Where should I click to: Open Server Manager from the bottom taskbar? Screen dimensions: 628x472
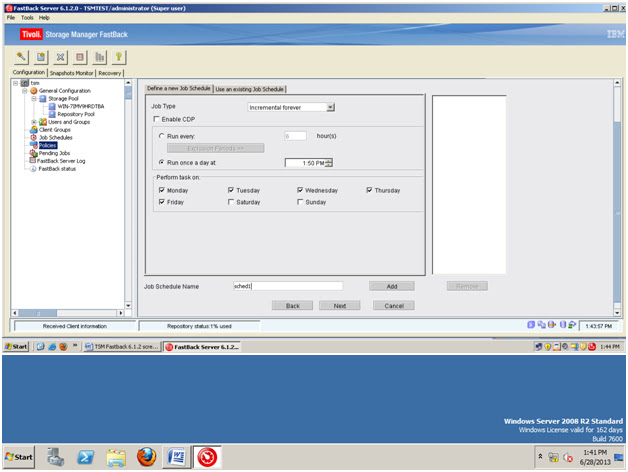click(x=55, y=457)
